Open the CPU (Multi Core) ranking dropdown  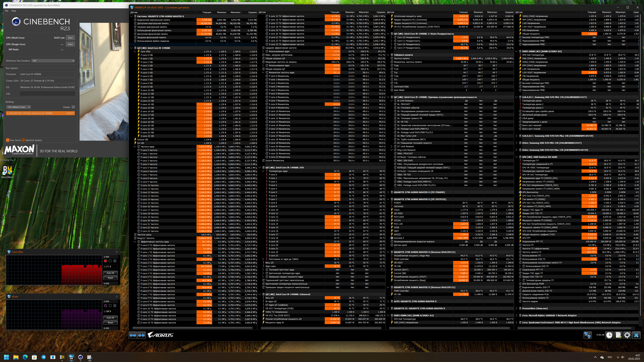point(18,107)
